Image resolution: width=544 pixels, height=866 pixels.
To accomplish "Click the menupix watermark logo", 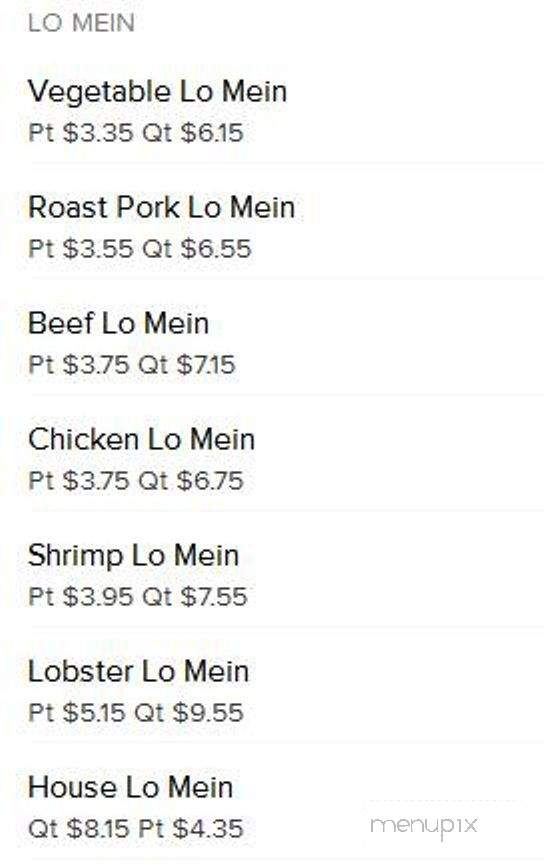I will (424, 826).
